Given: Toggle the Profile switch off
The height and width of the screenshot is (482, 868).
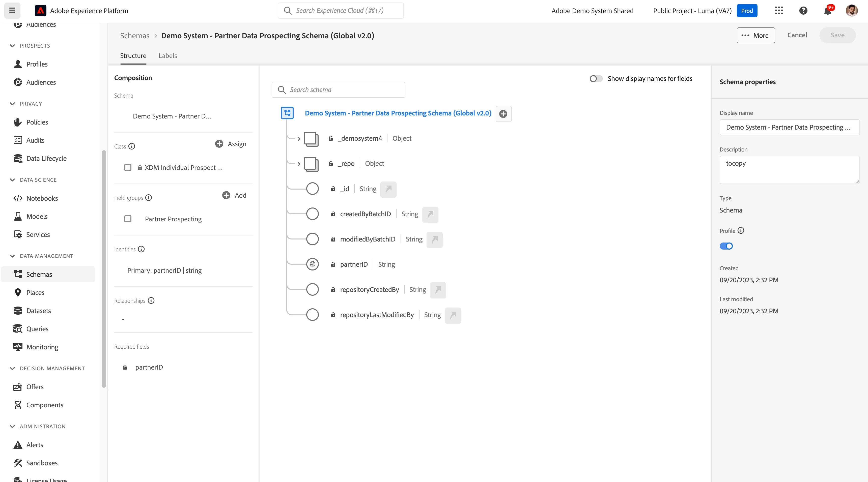Looking at the screenshot, I should pyautogui.click(x=726, y=246).
